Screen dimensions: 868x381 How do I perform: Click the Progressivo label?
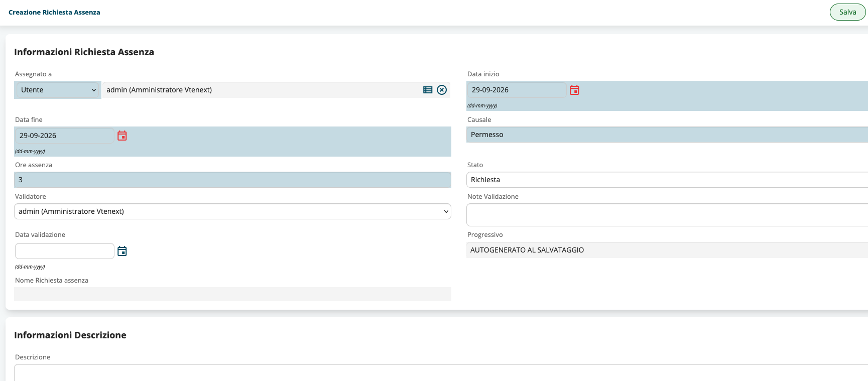(485, 235)
